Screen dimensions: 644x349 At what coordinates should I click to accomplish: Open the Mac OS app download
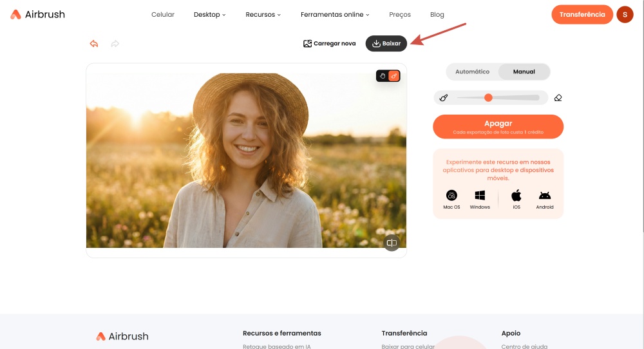[451, 200]
